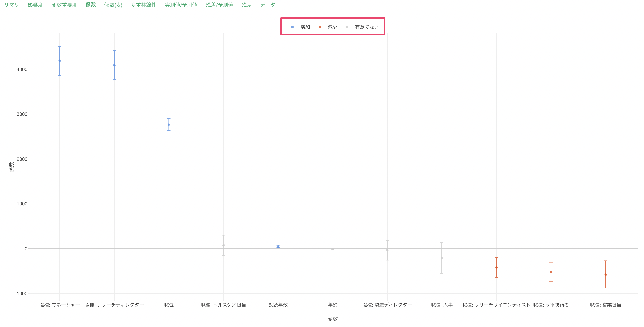The width and height of the screenshot is (644, 327).
Task: Toggle the 増加 legend item
Action: (x=300, y=27)
